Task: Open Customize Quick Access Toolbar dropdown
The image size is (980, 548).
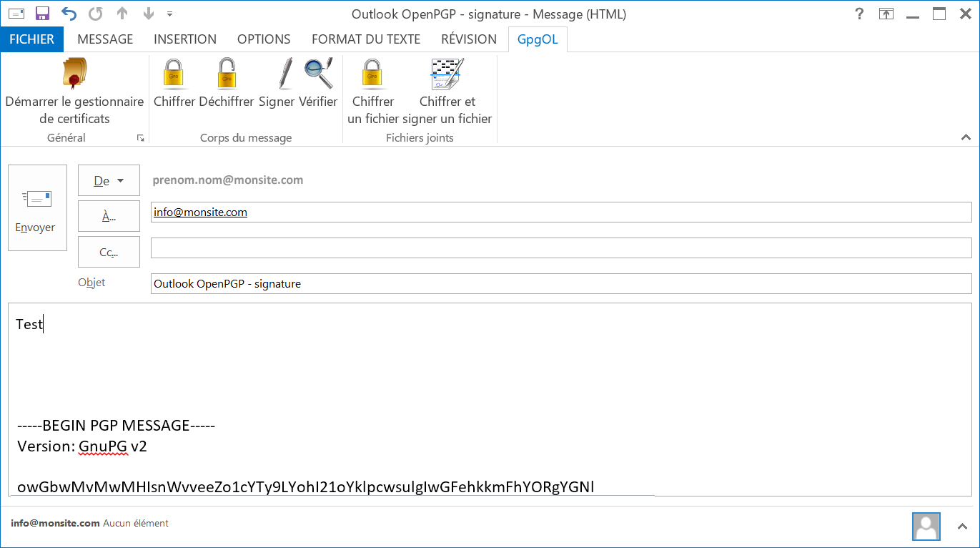Action: [169, 14]
